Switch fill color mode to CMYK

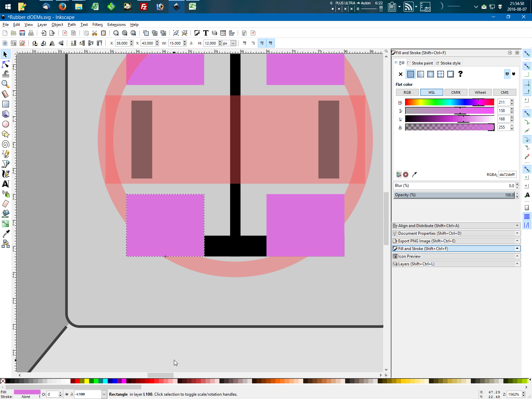click(x=456, y=92)
